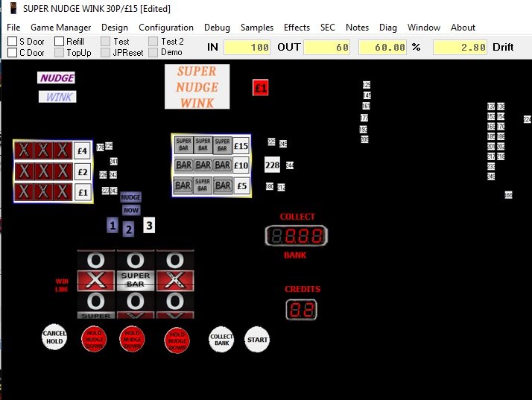Click the OUT value field
This screenshot has width=532, height=400.
327,47
